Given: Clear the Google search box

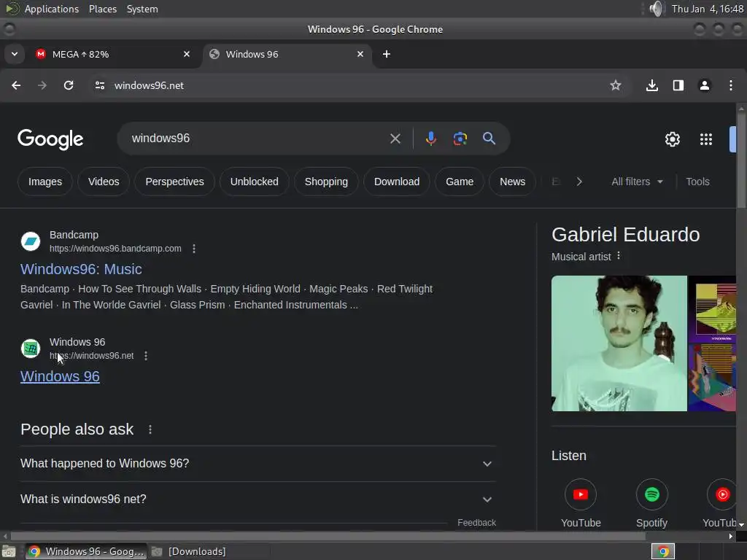Looking at the screenshot, I should [x=395, y=139].
